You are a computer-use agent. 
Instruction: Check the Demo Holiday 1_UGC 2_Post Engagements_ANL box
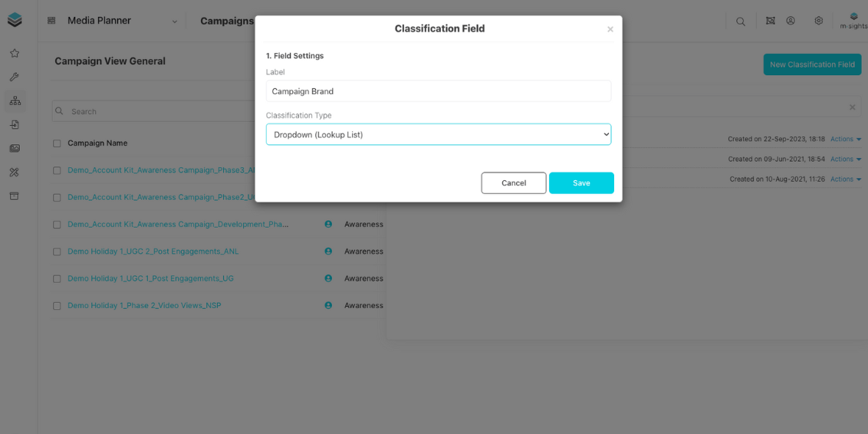tap(57, 252)
